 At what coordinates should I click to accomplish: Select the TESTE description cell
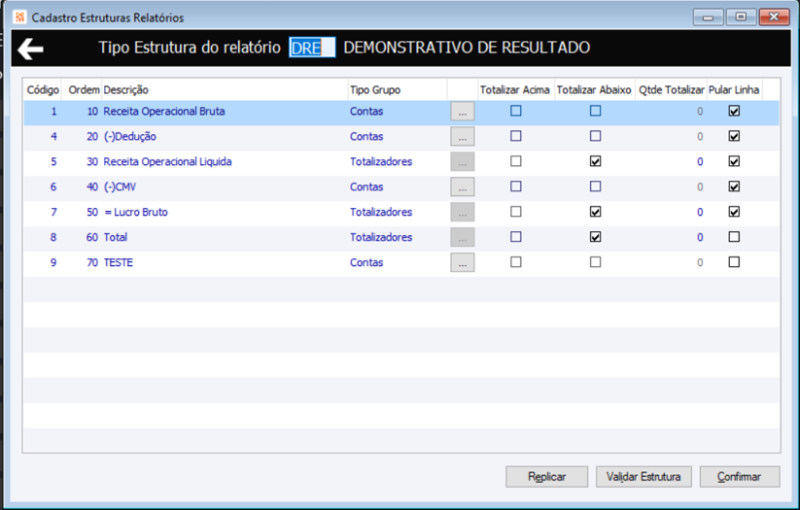(224, 263)
